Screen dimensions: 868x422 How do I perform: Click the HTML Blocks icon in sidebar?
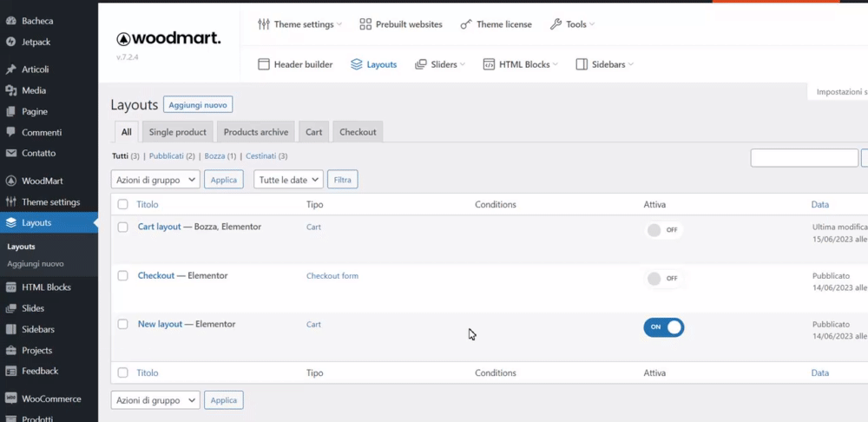coord(10,287)
